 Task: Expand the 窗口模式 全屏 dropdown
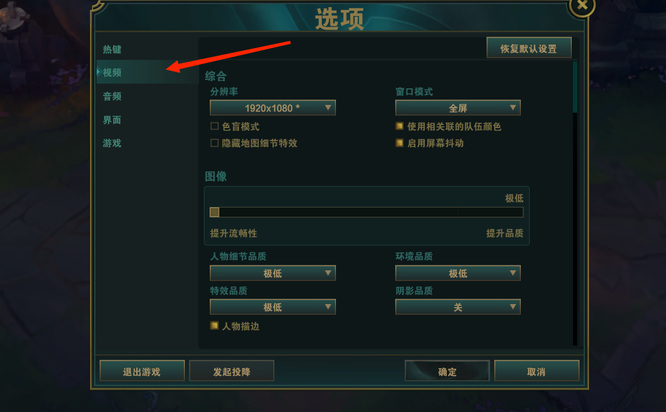point(458,108)
